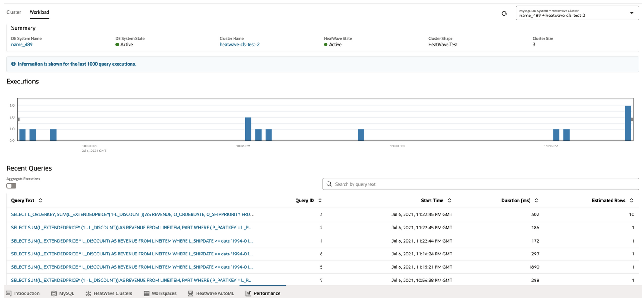Select the Workload tab
Image resolution: width=644 pixels, height=302 pixels.
pos(39,12)
